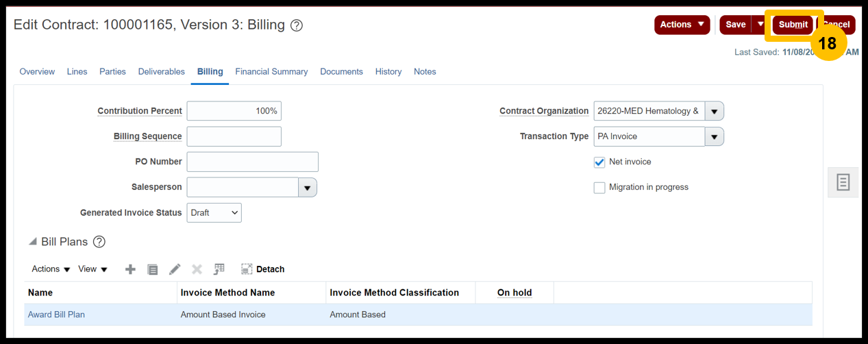The width and height of the screenshot is (868, 344).
Task: Click the Submit button
Action: (793, 25)
